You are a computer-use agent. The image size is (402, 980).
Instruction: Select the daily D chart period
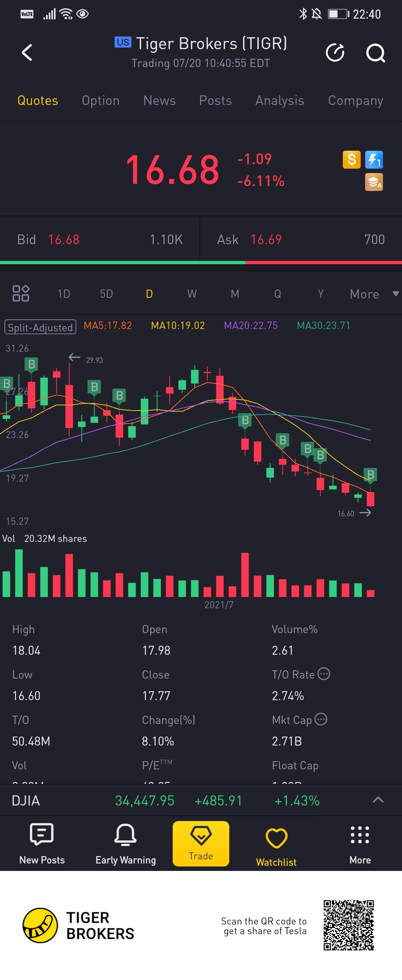pyautogui.click(x=150, y=294)
